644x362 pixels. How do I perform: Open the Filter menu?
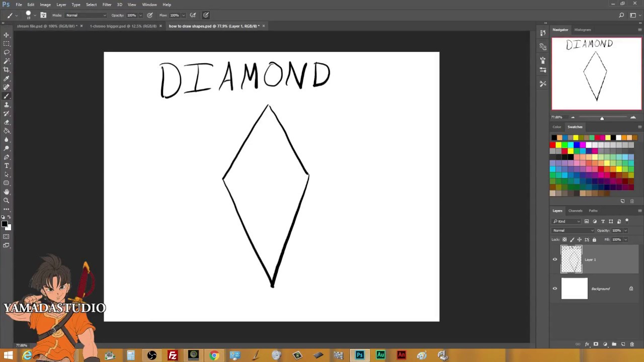click(x=107, y=5)
